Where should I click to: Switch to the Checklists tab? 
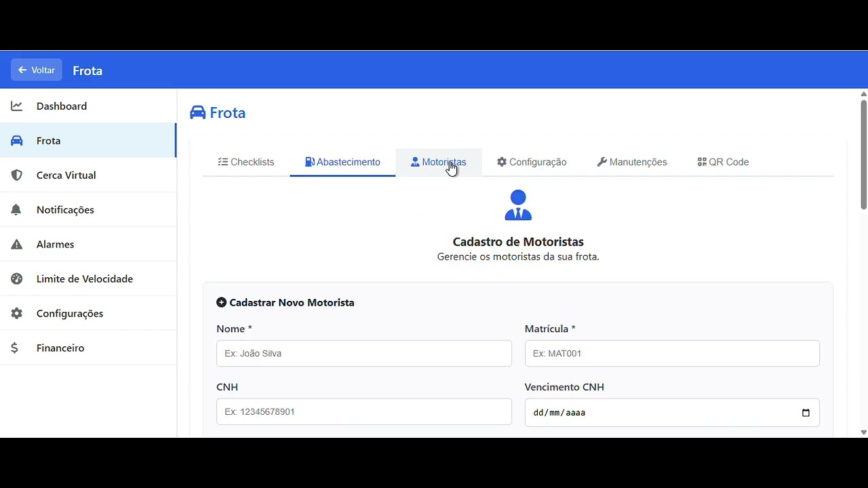pos(246,162)
